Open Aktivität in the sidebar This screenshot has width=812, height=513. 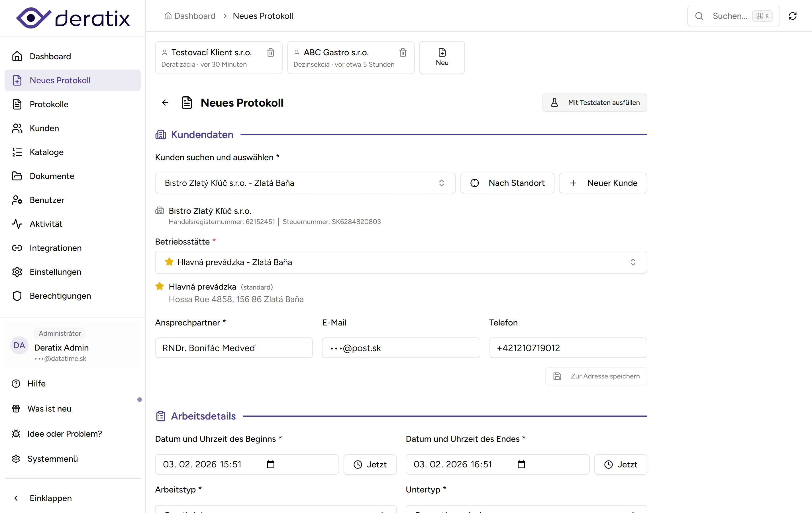click(46, 224)
